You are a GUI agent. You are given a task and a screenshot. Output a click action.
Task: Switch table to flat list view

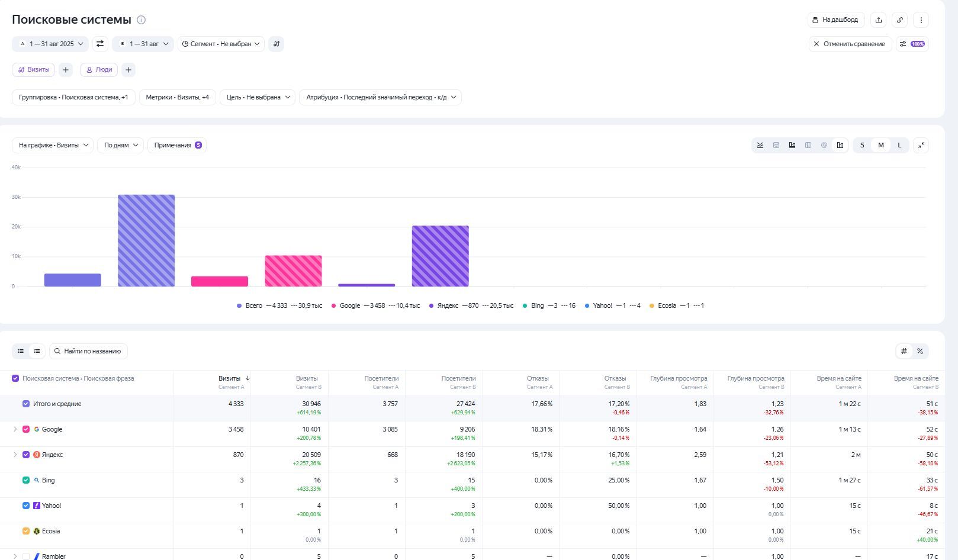pyautogui.click(x=21, y=351)
